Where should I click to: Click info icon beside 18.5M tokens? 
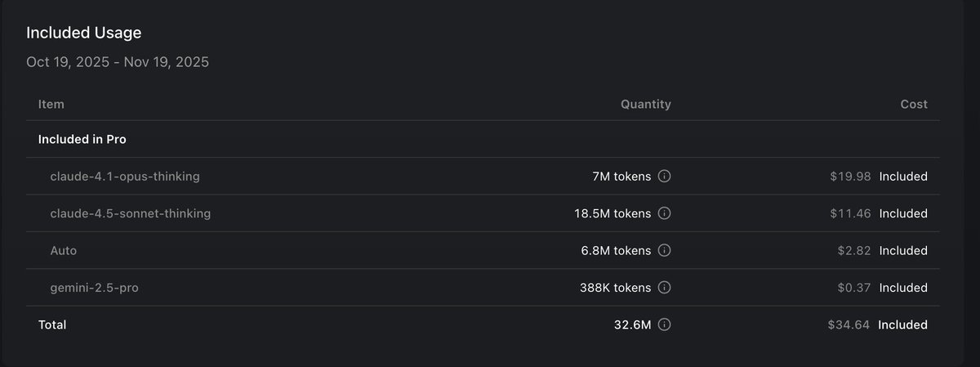click(665, 213)
